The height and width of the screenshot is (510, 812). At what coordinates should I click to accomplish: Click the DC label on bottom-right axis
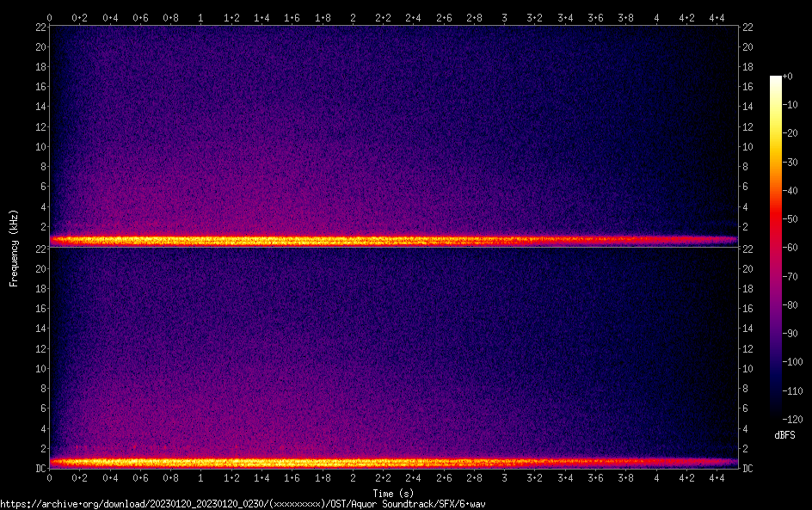(748, 469)
